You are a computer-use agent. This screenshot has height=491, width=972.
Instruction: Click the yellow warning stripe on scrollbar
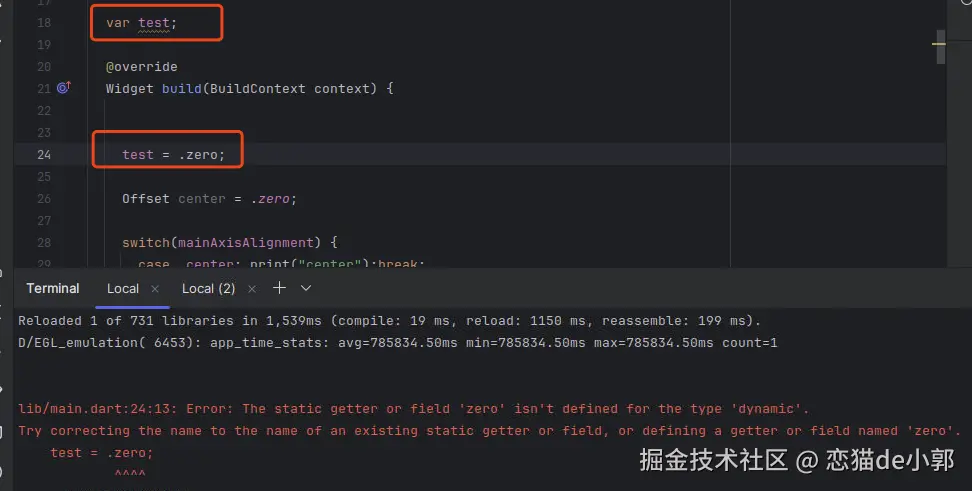[939, 44]
